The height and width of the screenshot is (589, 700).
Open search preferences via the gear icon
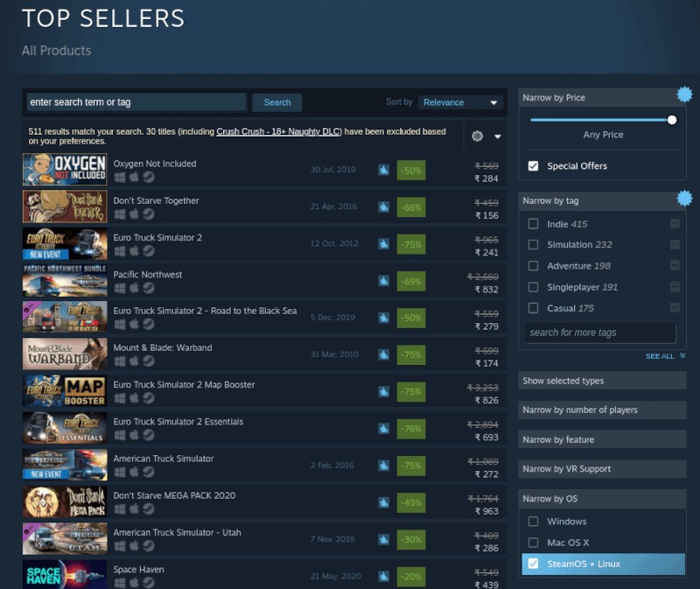[476, 137]
